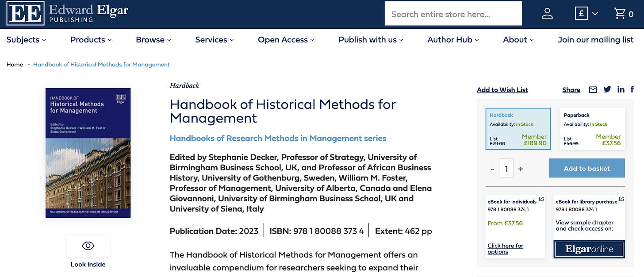This screenshot has height=277, width=644.
Task: Click the quantity input field
Action: [506, 168]
